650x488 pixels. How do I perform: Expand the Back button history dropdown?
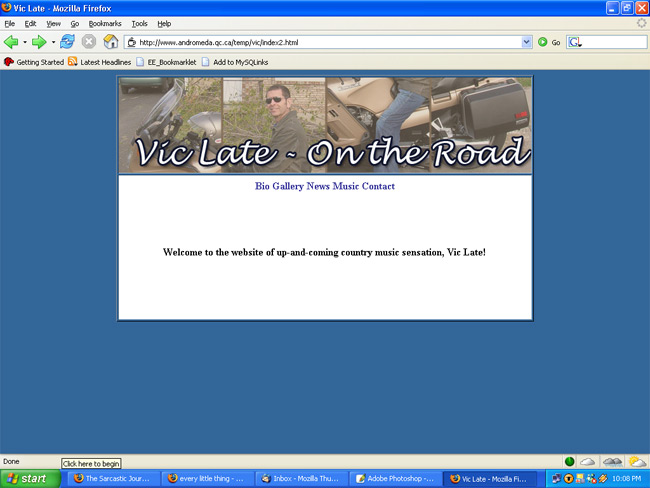click(x=25, y=42)
